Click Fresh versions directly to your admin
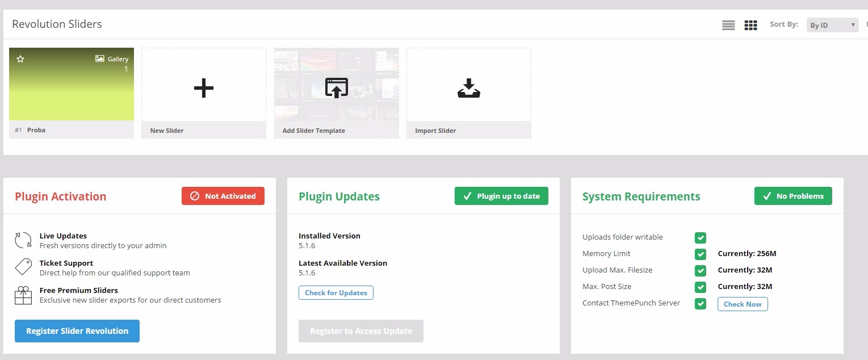The image size is (868, 360). tap(103, 246)
